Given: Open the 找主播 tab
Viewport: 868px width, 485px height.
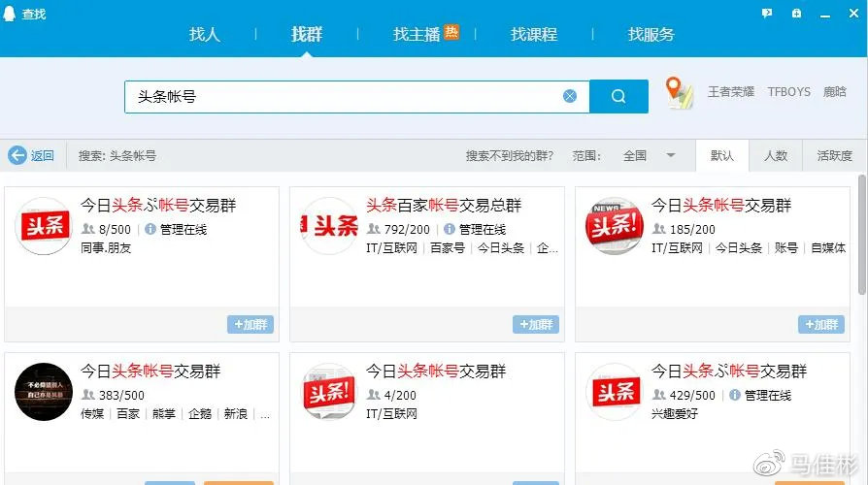Looking at the screenshot, I should pyautogui.click(x=417, y=34).
